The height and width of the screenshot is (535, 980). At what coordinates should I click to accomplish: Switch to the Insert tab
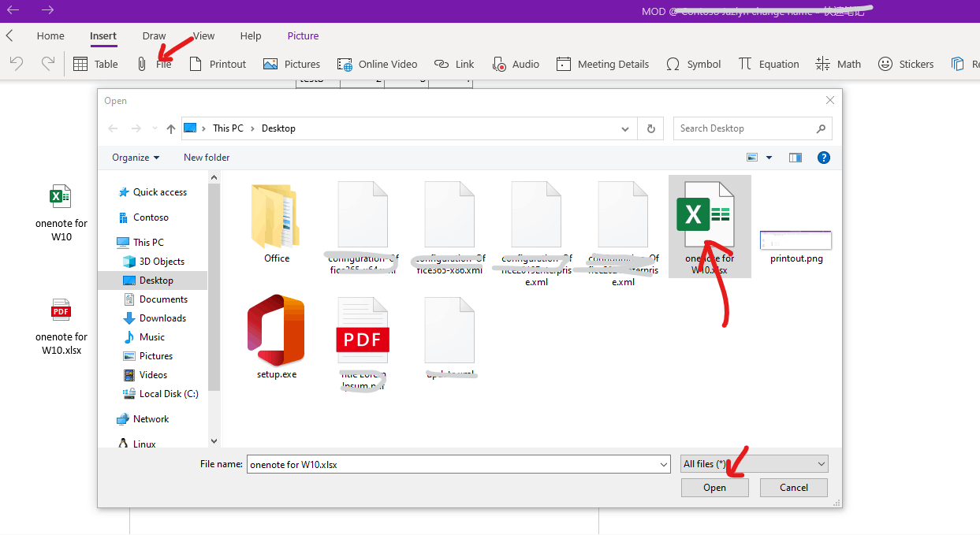[103, 35]
